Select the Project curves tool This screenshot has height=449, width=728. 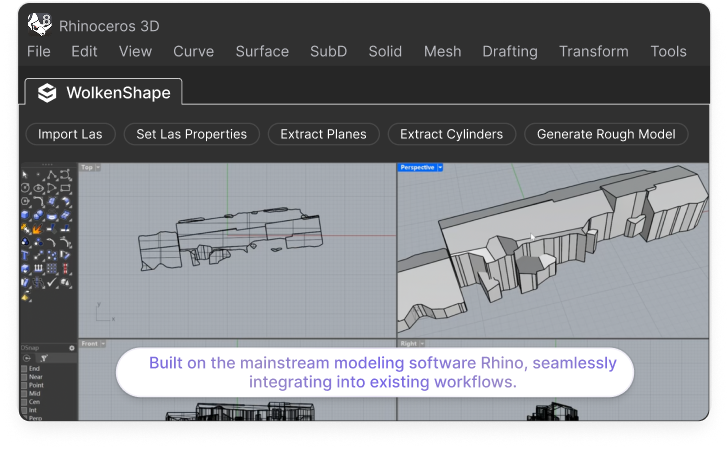(39, 268)
